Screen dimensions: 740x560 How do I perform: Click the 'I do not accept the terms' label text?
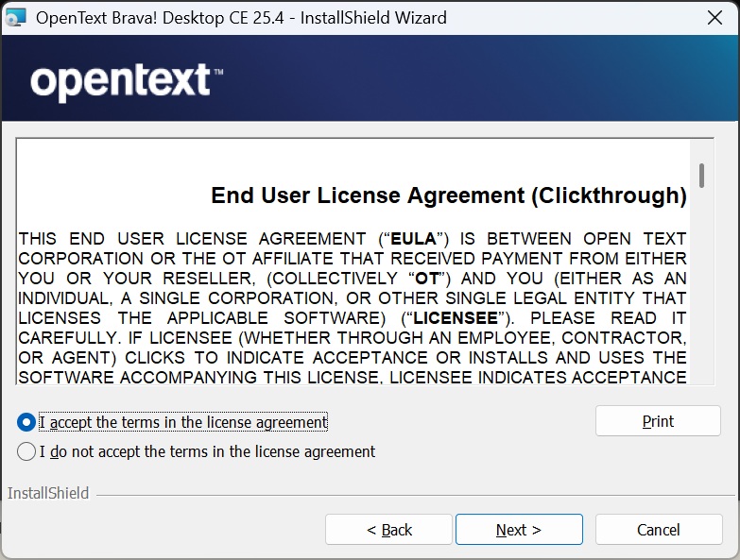pos(207,451)
